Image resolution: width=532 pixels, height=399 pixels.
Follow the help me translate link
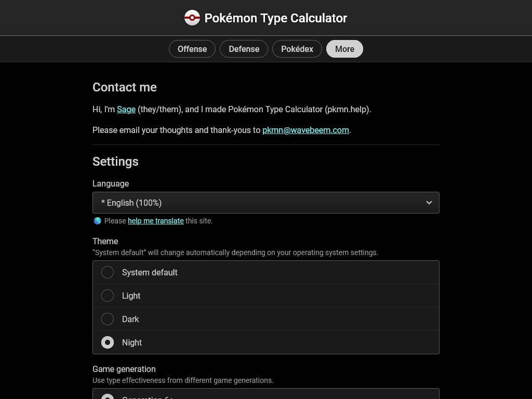click(x=156, y=221)
